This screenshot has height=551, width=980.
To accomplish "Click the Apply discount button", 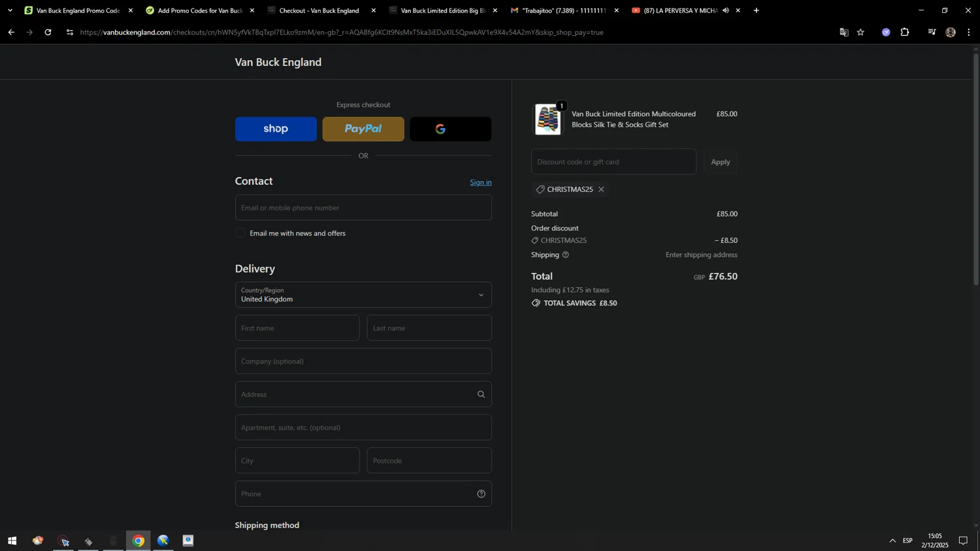I will click(x=721, y=162).
